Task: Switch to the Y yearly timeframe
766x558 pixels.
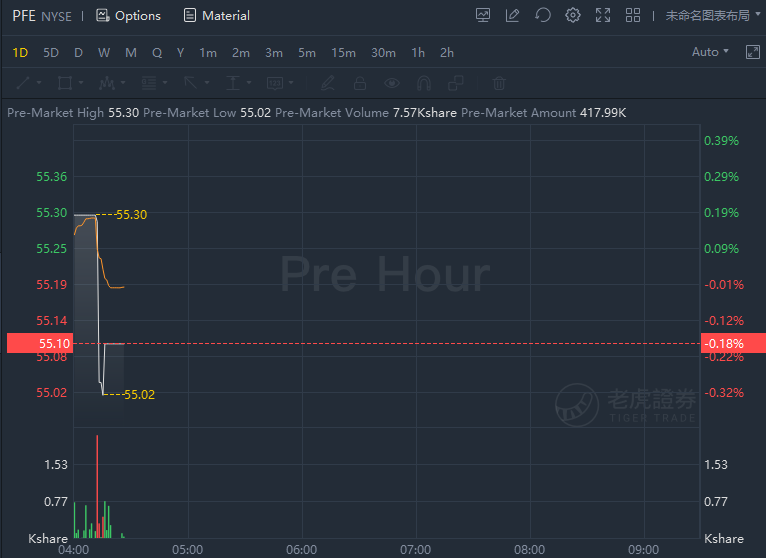Action: coord(180,53)
